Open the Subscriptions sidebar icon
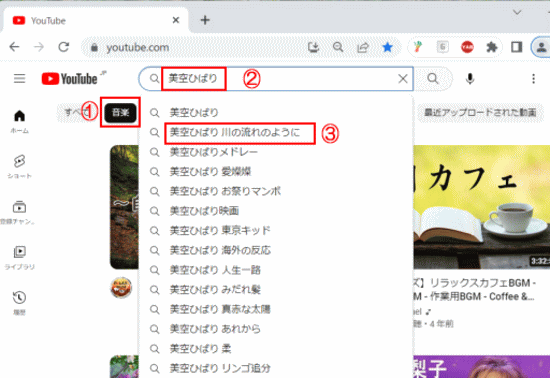This screenshot has height=378, width=550. point(19,212)
